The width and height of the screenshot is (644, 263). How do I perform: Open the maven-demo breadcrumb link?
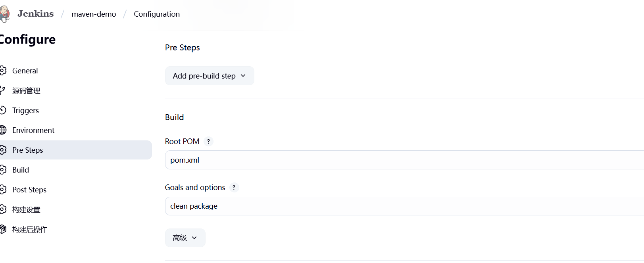94,14
